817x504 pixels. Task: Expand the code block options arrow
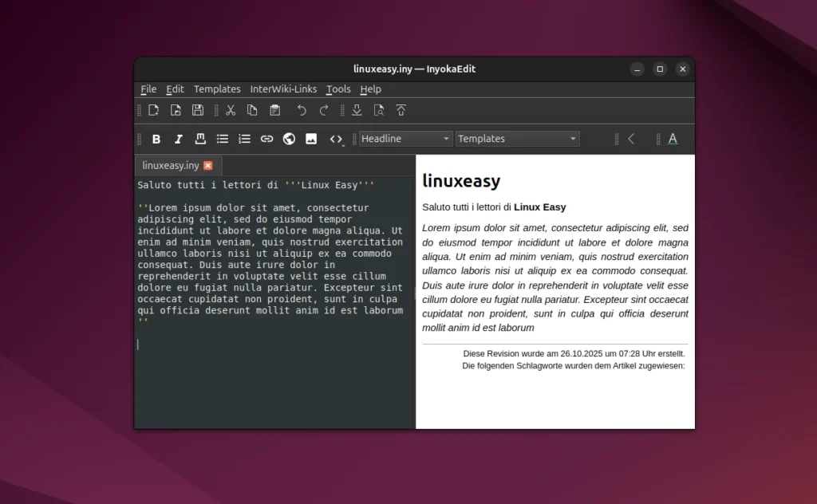pos(341,144)
